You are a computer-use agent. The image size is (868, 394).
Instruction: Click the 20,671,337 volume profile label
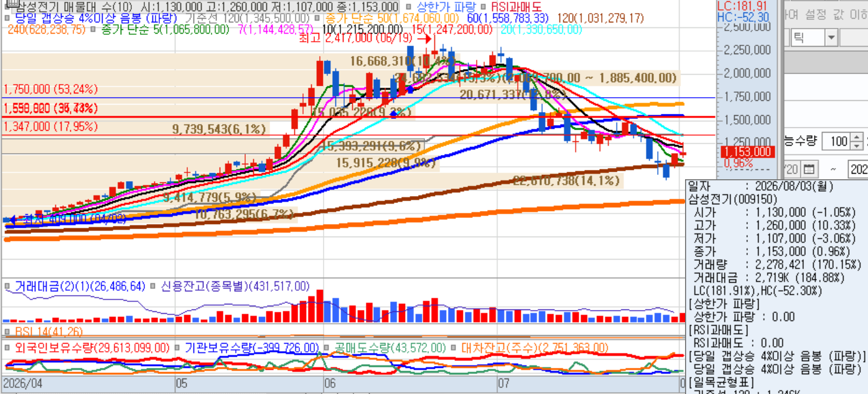(513, 94)
